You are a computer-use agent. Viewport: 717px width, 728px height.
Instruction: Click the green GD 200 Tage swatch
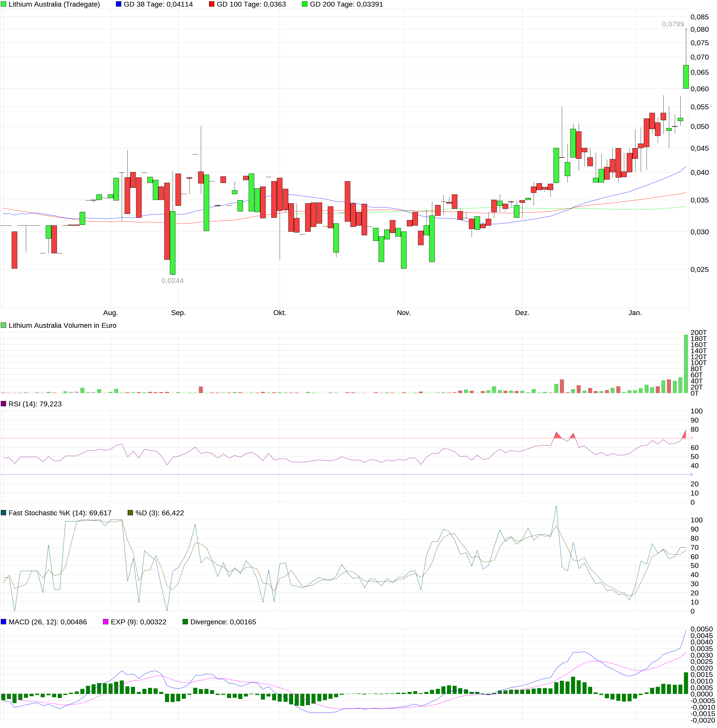305,4
